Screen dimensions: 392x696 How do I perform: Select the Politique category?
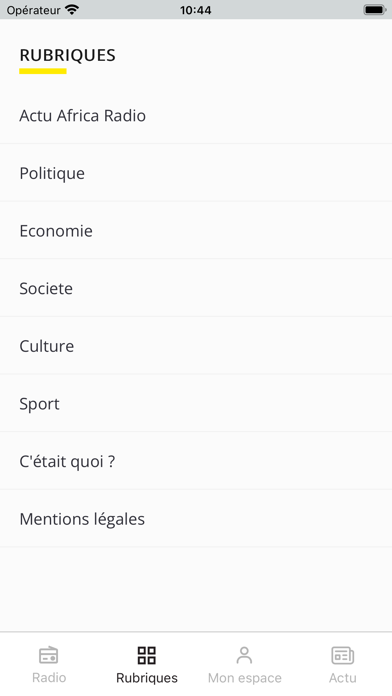pos(196,173)
